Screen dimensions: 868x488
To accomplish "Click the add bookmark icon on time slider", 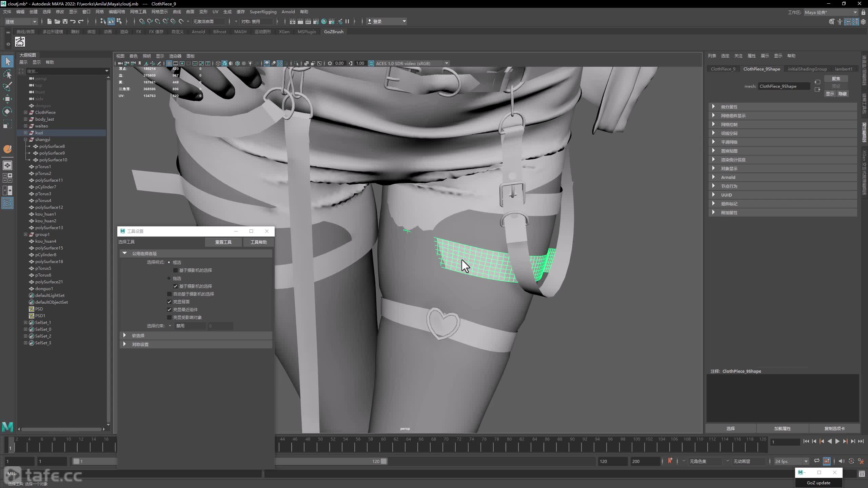I will coord(670,461).
